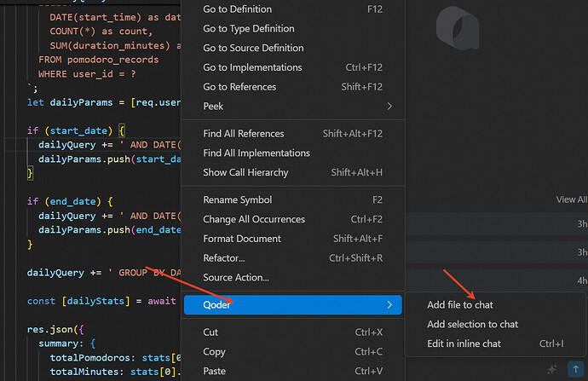Click the 'let dailyParams' code line
Screen dimensions: 588x381
103,103
